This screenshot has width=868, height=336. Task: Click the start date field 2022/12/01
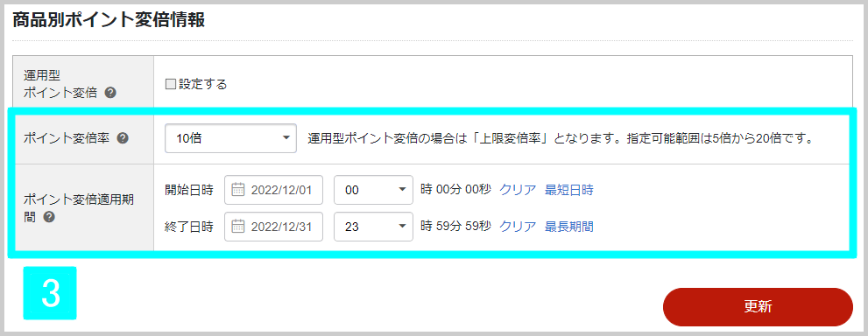point(273,190)
